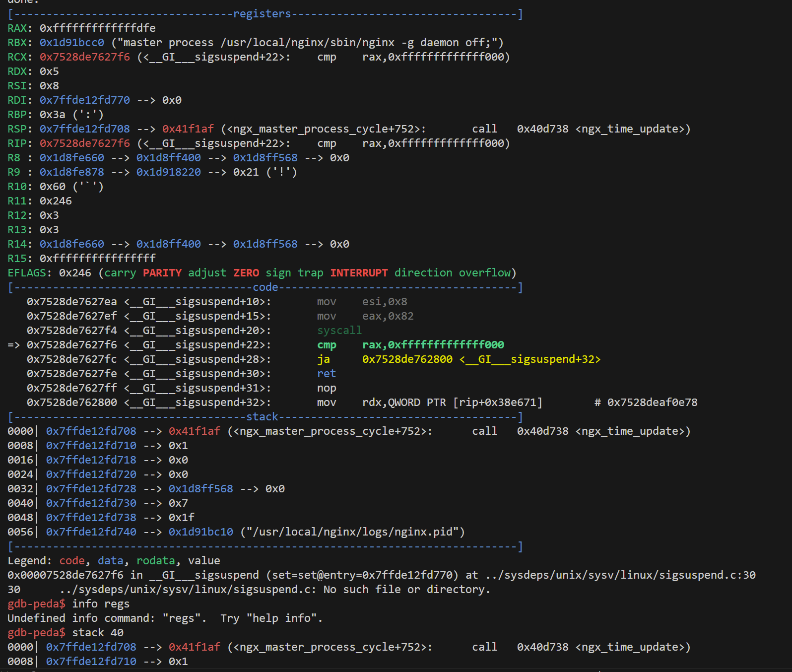Viewport: 792px width, 672px height.
Task: Click the R15 register value
Action: click(x=97, y=259)
